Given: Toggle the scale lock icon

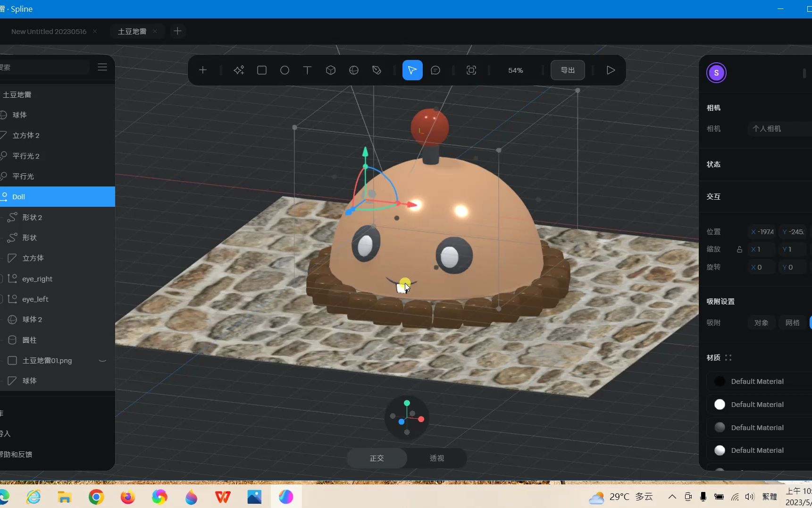Looking at the screenshot, I should click(x=739, y=249).
